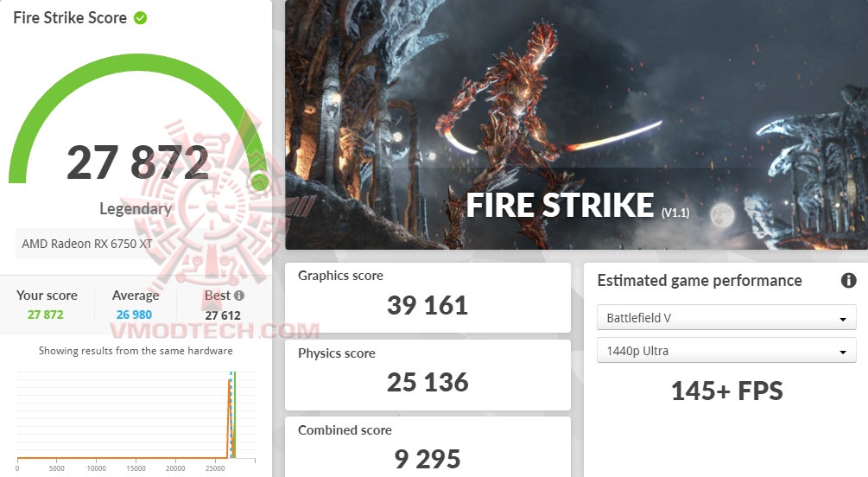
Task: Open the Estimated game performance info icon
Action: pyautogui.click(x=848, y=281)
